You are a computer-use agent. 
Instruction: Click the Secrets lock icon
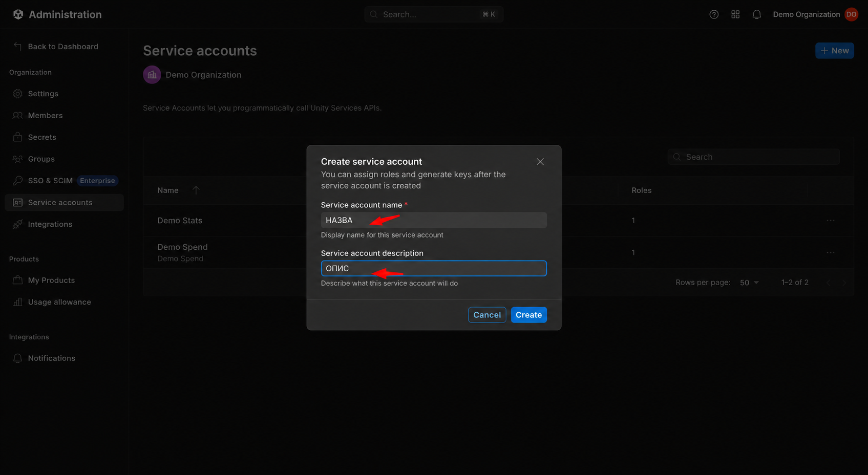[x=17, y=137]
